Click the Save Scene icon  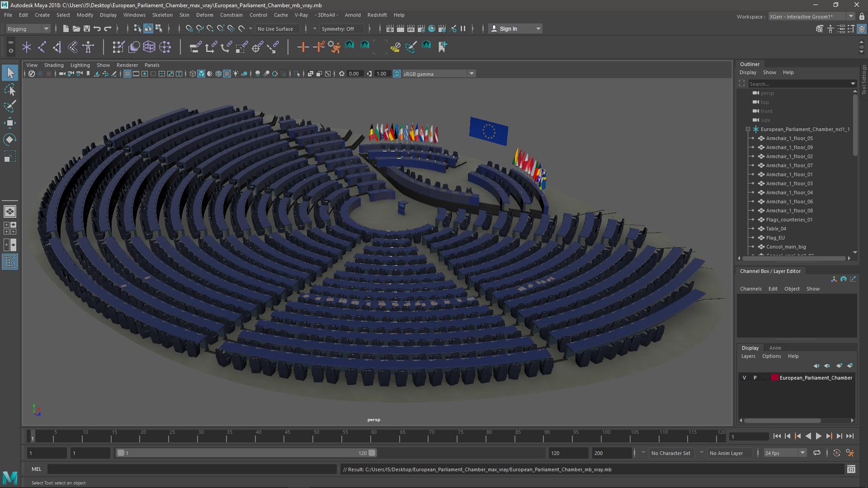pos(87,28)
